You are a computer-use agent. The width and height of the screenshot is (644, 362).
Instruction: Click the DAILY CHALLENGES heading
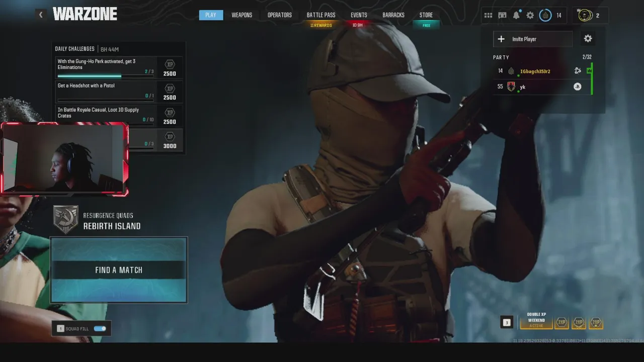click(75, 49)
